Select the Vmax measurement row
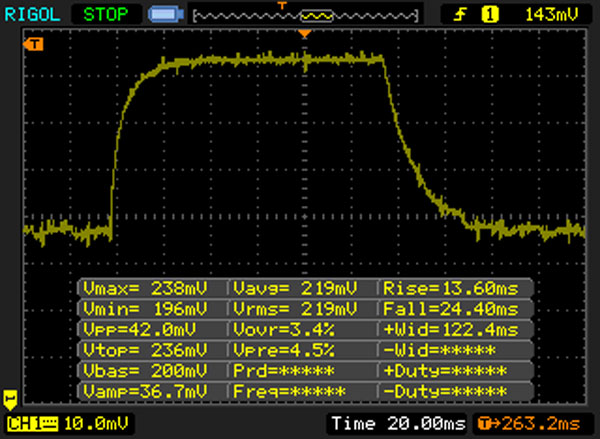 pyautogui.click(x=152, y=288)
